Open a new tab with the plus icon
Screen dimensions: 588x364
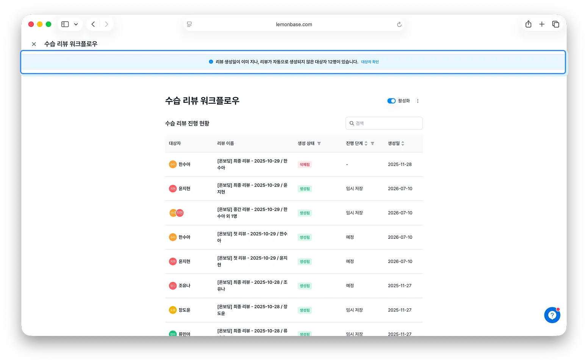(542, 24)
